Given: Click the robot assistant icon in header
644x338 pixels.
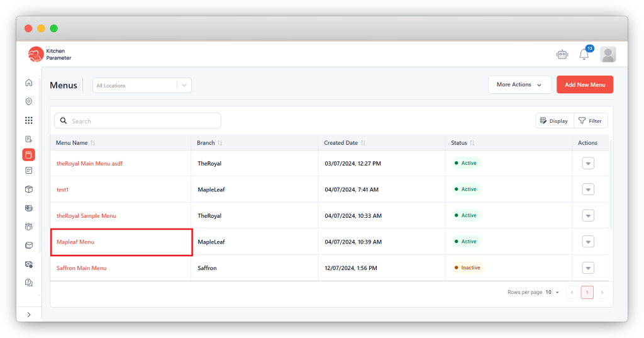Looking at the screenshot, I should pyautogui.click(x=562, y=55).
